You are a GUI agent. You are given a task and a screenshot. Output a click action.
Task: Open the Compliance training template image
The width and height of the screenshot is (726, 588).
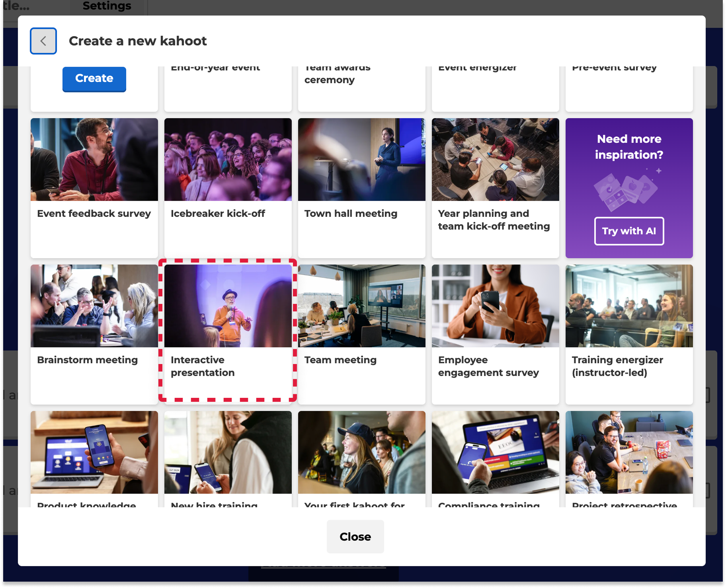495,452
